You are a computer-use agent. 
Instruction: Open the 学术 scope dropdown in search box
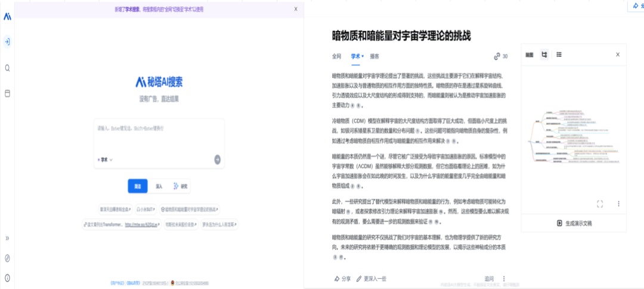click(x=105, y=160)
